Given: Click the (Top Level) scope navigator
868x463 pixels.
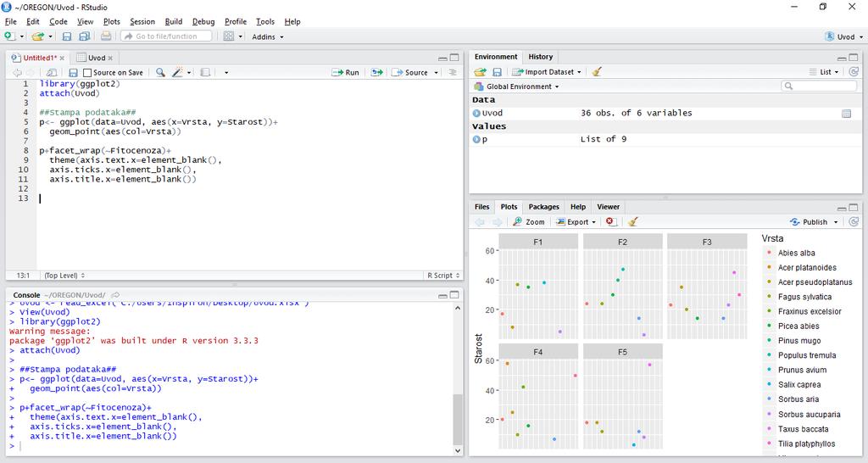Looking at the screenshot, I should [64, 276].
